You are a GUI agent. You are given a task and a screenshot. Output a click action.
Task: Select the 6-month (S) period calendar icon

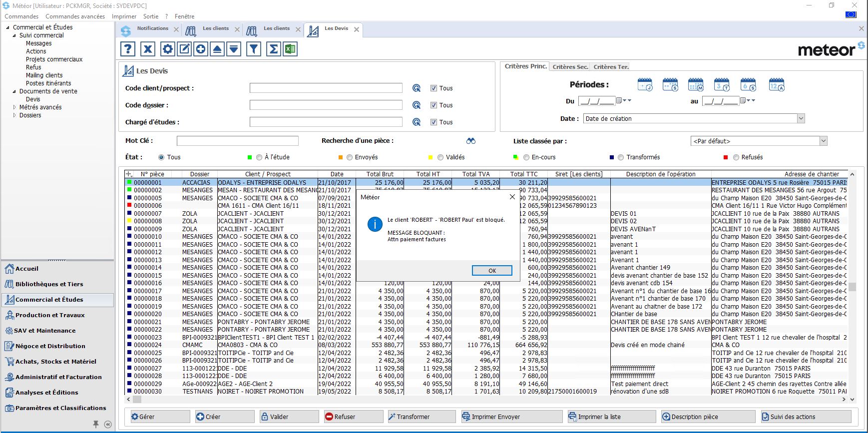(x=748, y=85)
